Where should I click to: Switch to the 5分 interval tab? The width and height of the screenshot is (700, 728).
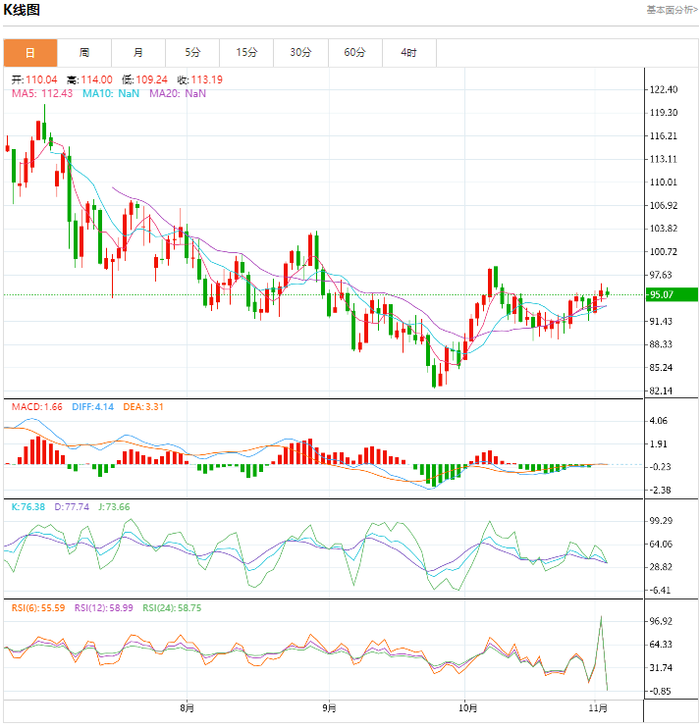[x=191, y=53]
